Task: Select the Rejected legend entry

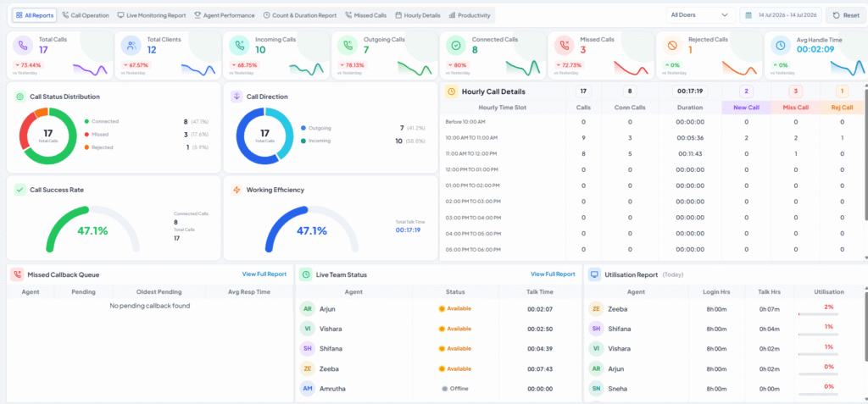Action: click(x=99, y=147)
